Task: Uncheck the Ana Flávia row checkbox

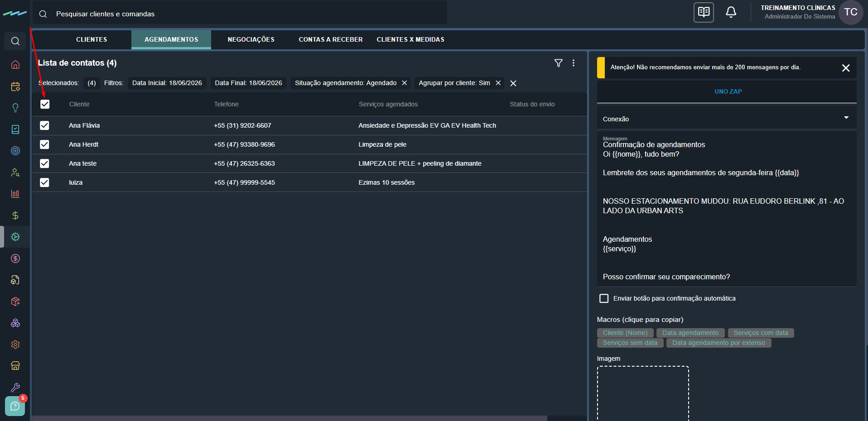Action: 44,125
